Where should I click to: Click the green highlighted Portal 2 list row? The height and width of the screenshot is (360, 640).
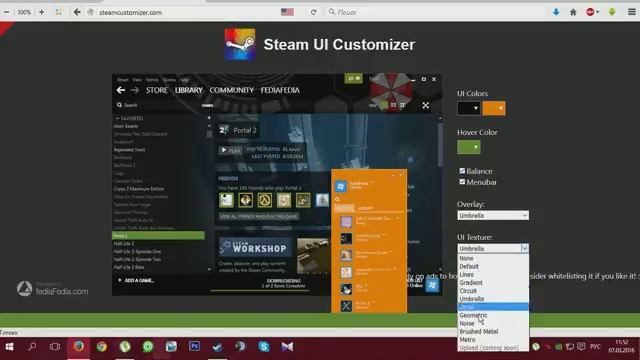(158, 236)
